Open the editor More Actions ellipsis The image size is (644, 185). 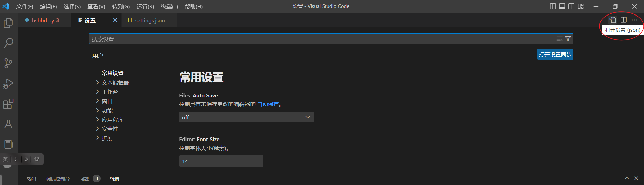pyautogui.click(x=634, y=20)
